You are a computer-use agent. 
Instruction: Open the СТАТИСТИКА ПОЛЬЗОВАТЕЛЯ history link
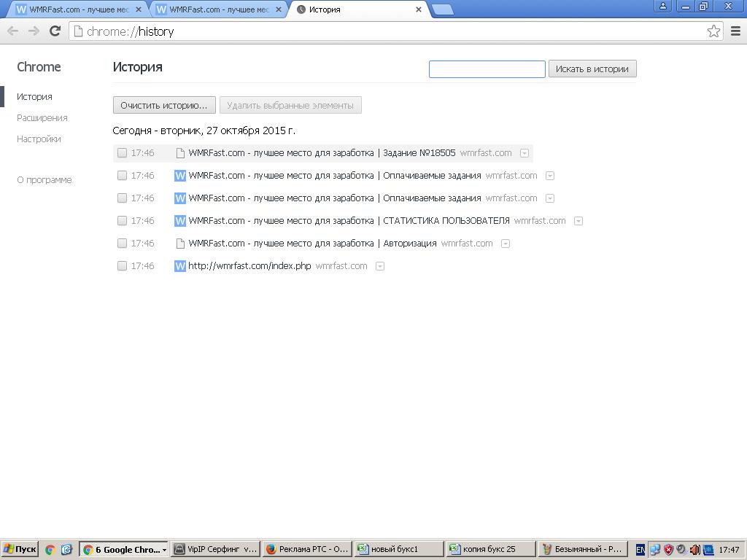pos(349,221)
